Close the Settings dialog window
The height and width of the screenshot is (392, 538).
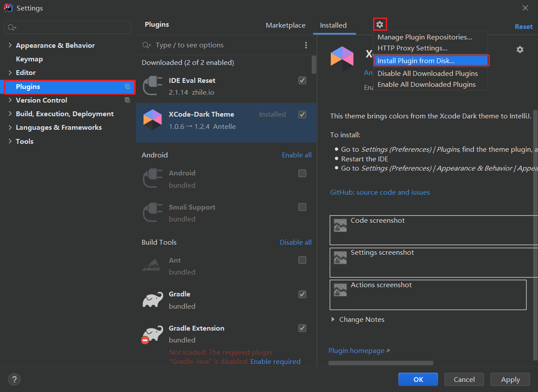click(x=525, y=8)
